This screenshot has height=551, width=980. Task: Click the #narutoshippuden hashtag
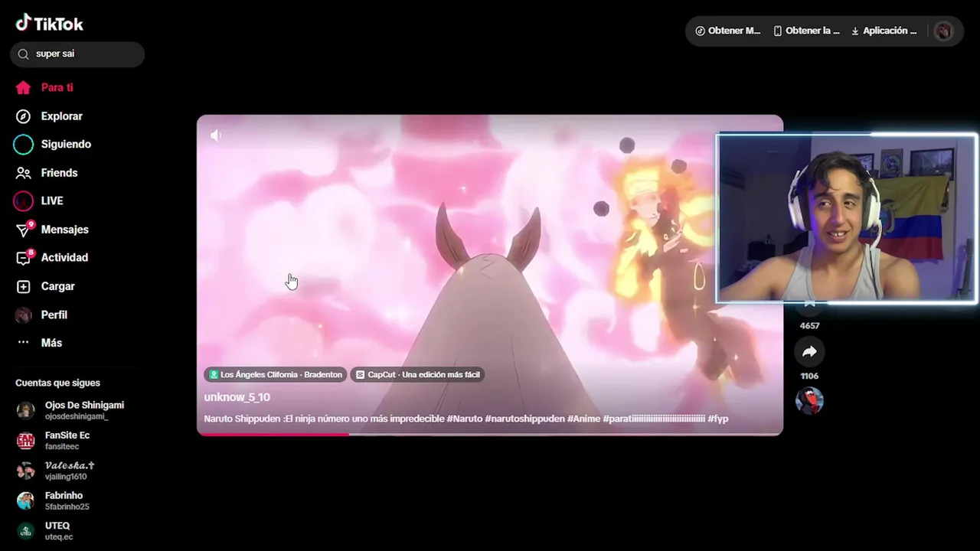coord(524,419)
